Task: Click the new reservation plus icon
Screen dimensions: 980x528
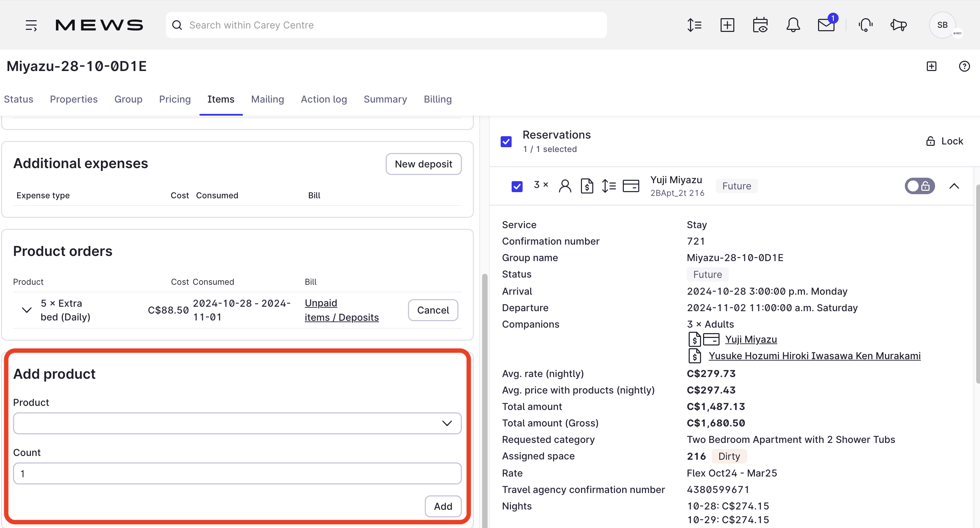Action: pos(727,25)
